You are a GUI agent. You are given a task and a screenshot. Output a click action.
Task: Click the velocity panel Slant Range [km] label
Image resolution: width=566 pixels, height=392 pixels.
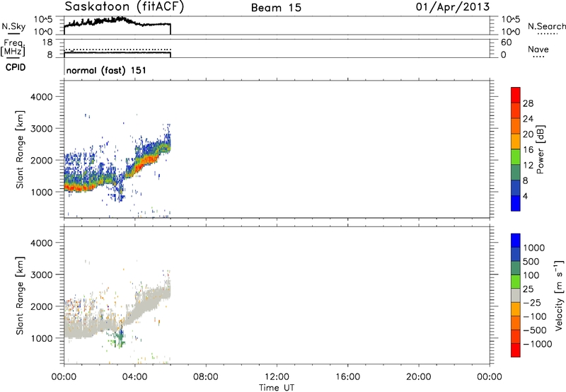(20, 296)
